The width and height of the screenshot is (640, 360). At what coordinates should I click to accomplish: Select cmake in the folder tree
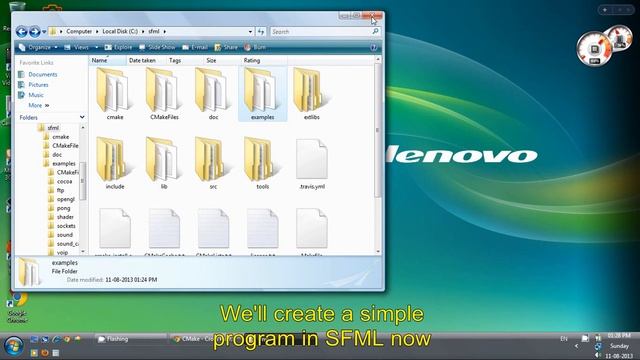(x=60, y=137)
